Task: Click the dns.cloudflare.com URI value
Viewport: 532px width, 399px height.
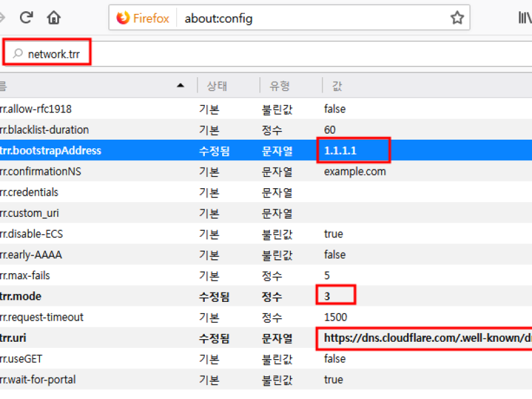Action: (x=428, y=338)
